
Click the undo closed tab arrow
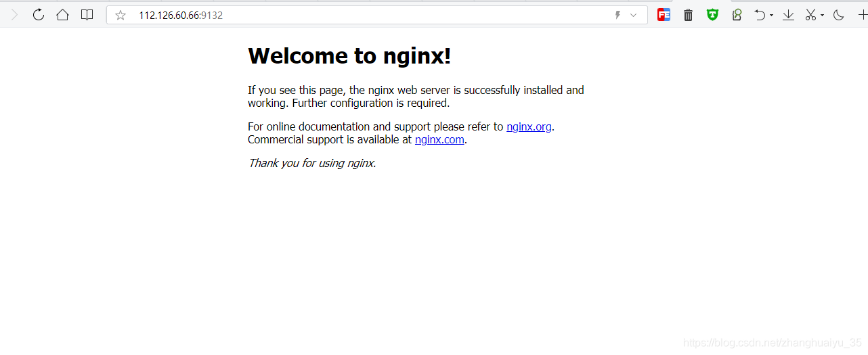point(760,15)
